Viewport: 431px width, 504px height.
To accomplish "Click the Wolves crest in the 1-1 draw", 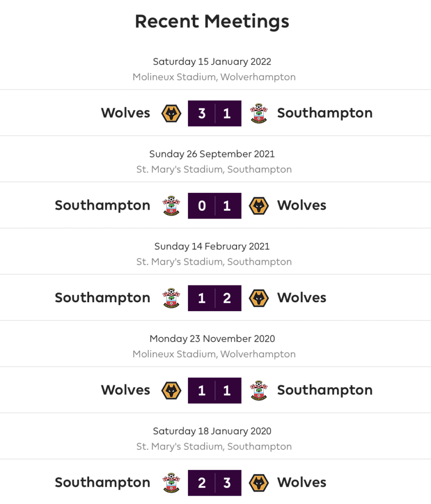I will click(171, 390).
